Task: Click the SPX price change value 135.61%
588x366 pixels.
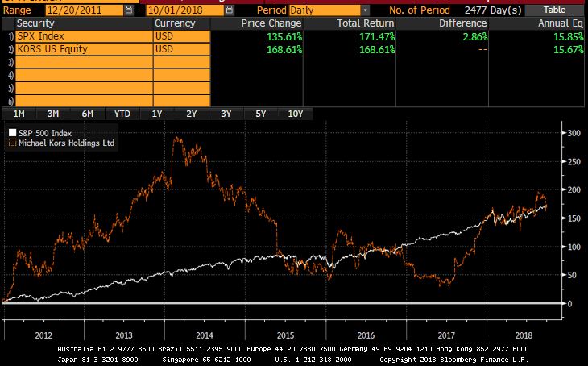Action: coord(284,37)
